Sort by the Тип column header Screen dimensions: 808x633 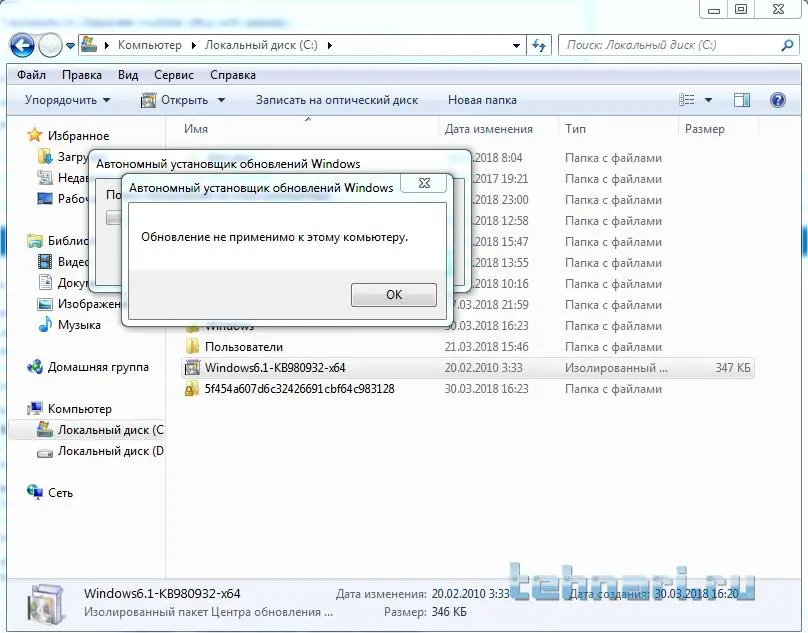(x=618, y=129)
